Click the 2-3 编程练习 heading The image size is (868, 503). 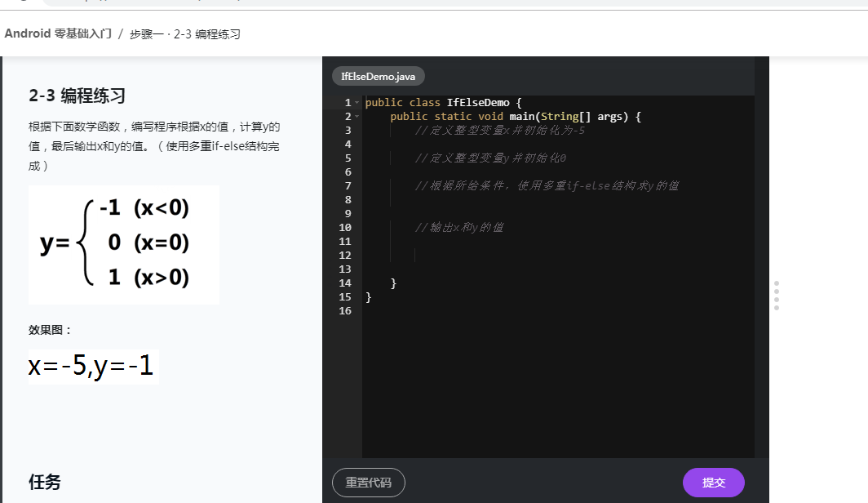[x=77, y=96]
